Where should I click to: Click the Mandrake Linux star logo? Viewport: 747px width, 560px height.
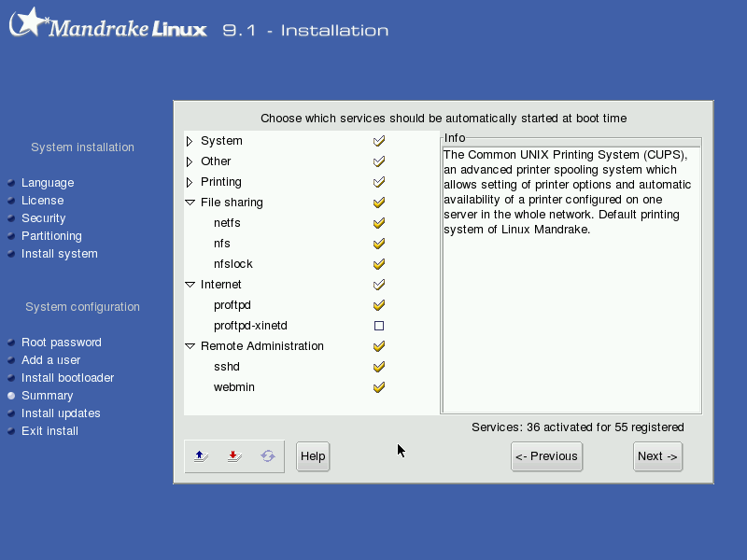30,21
